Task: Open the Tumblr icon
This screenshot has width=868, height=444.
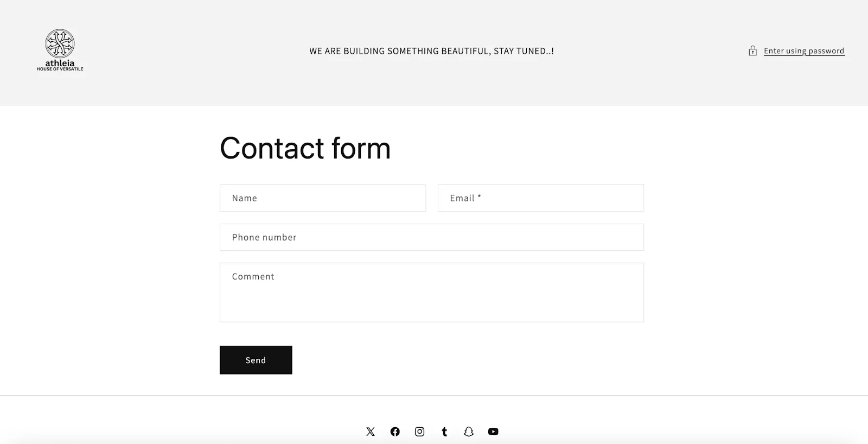Action: [x=444, y=432]
